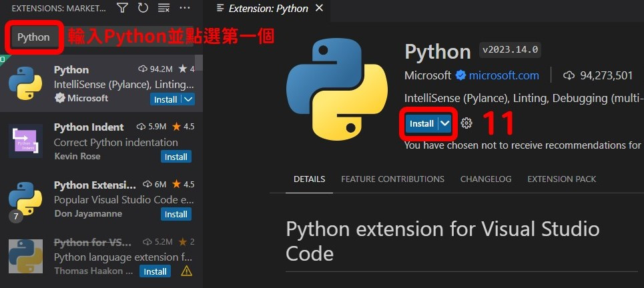
Task: Refresh the extensions marketplace list
Action: pos(143,7)
